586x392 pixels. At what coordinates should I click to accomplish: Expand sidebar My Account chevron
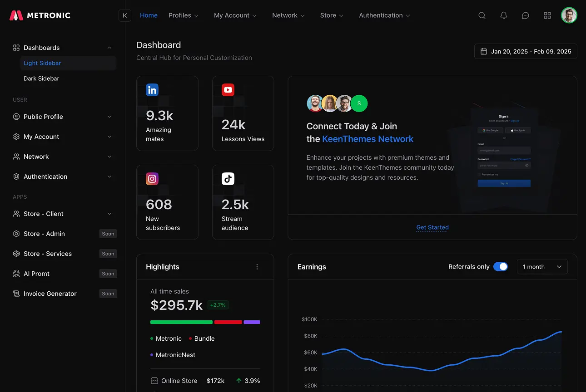(x=109, y=137)
